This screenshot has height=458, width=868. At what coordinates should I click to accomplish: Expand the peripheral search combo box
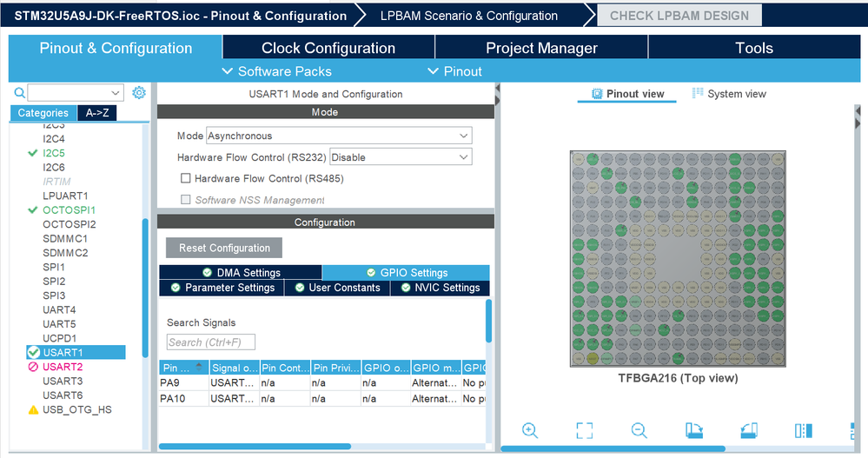[116, 92]
